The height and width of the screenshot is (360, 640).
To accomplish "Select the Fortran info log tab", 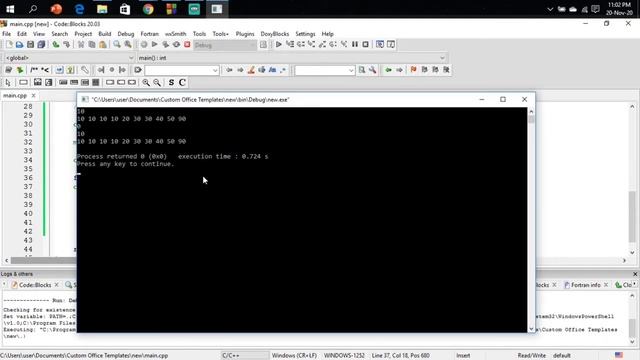I will click(x=586, y=285).
